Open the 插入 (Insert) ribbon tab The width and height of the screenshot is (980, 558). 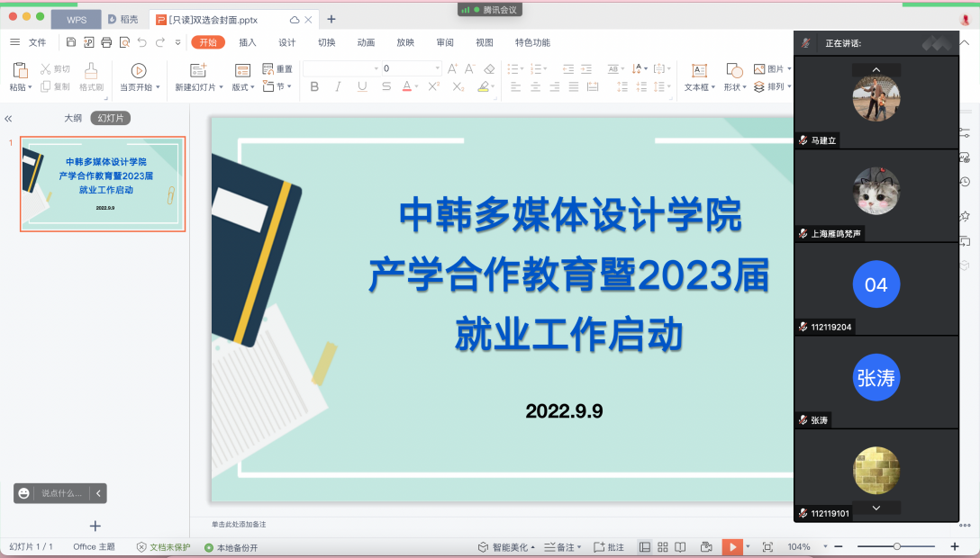pyautogui.click(x=248, y=42)
